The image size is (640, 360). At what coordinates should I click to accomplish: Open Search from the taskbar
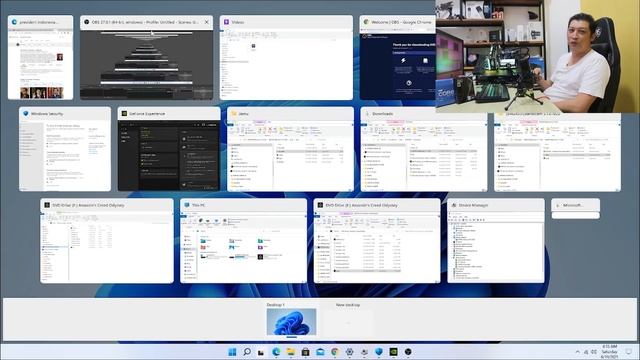[x=247, y=352]
